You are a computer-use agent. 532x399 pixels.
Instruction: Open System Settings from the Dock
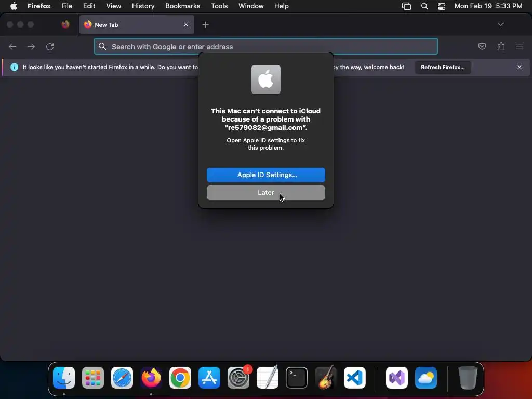238,377
